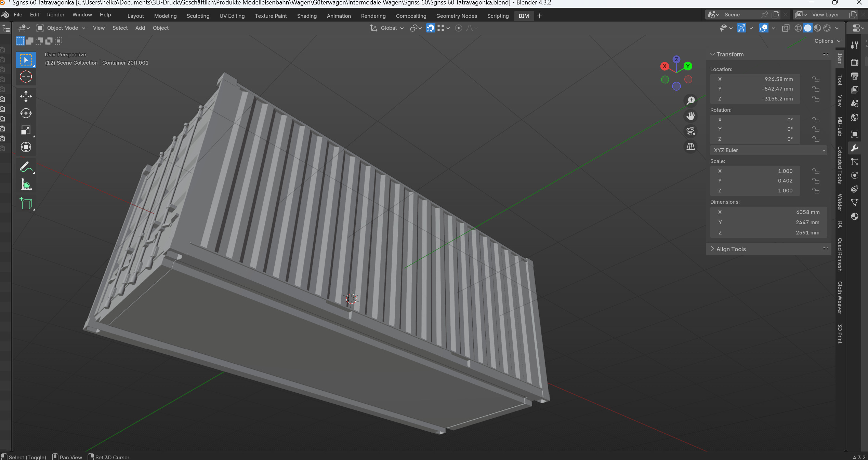Choose the Rotate tool
This screenshot has width=868, height=460.
click(x=26, y=113)
